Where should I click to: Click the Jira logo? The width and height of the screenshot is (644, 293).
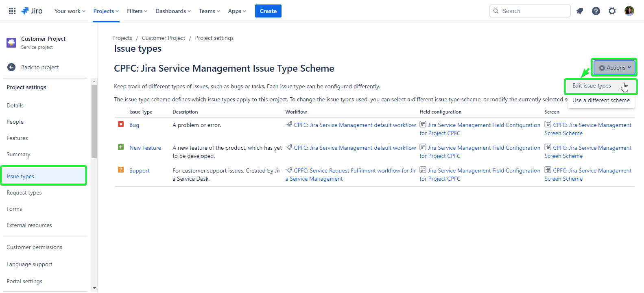(x=32, y=11)
